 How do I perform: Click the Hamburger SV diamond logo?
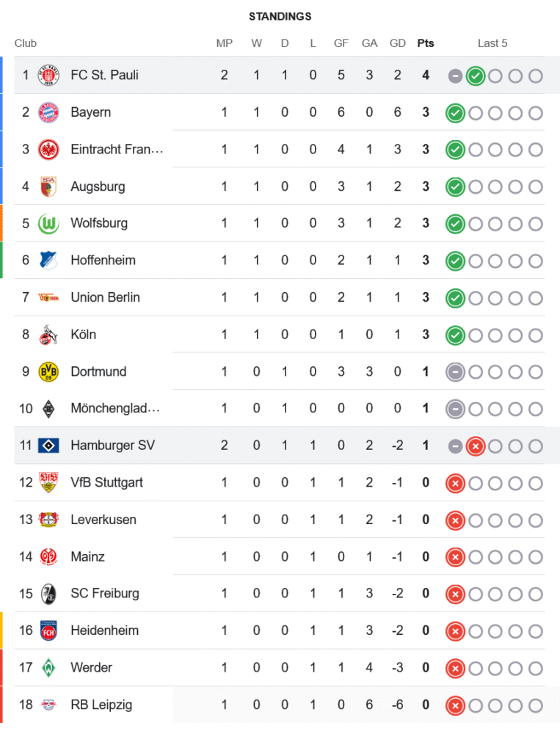pos(48,446)
